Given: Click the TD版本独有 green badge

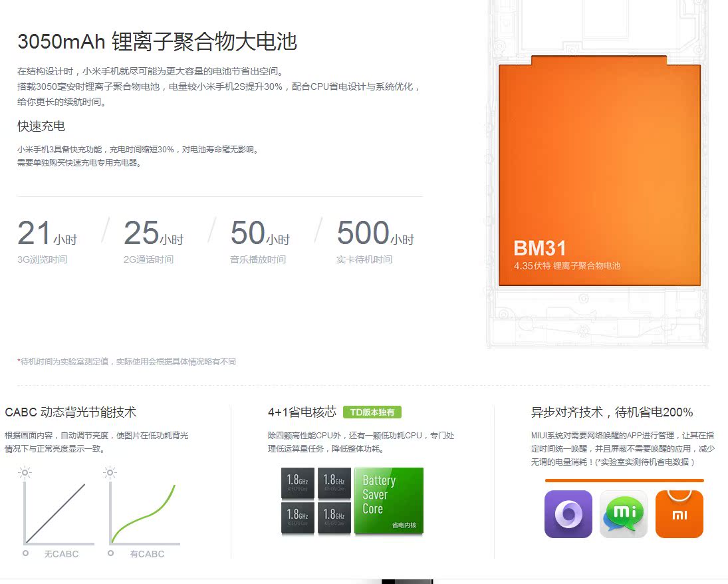Looking at the screenshot, I should point(372,412).
